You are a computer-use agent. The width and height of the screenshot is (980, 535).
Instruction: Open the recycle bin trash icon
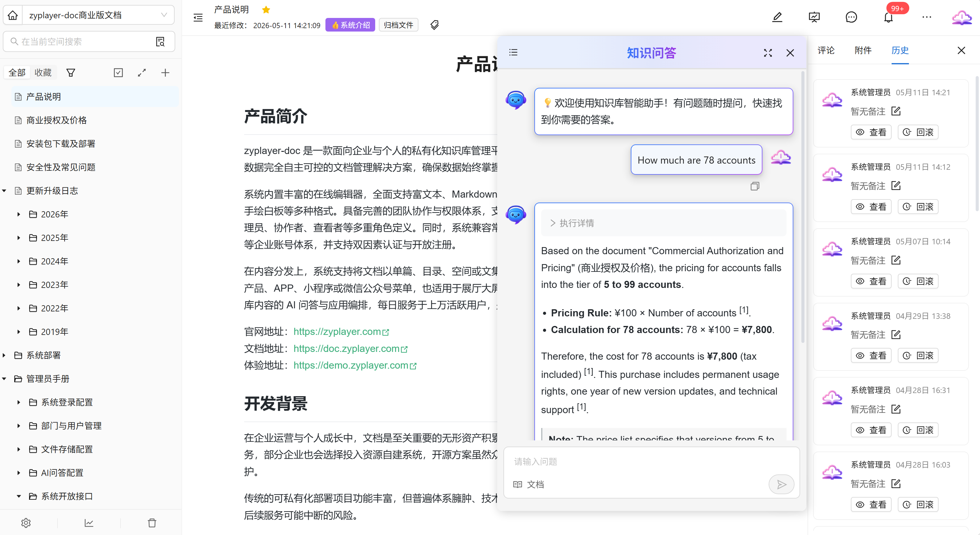[x=152, y=523]
